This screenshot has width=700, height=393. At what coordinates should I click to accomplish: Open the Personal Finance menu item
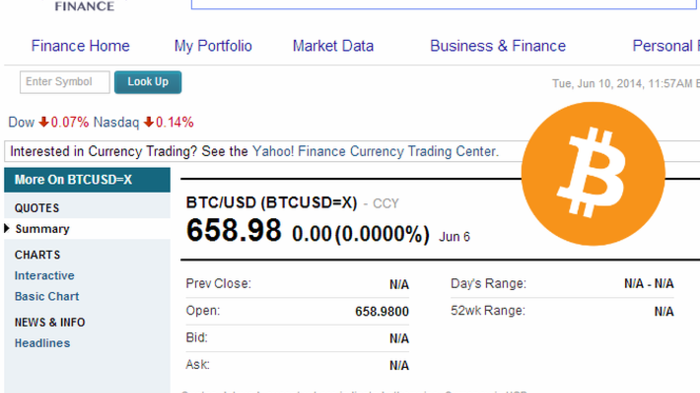(666, 46)
